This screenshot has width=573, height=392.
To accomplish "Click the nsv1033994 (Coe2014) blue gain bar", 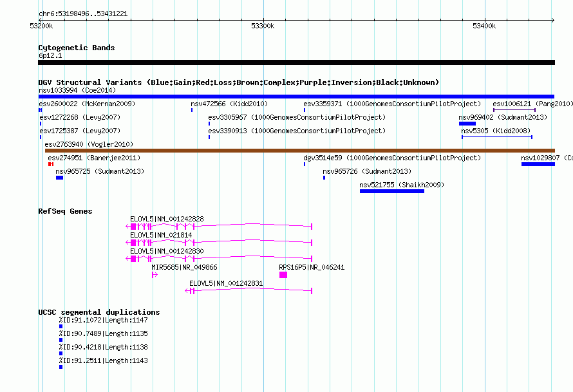I will point(296,97).
